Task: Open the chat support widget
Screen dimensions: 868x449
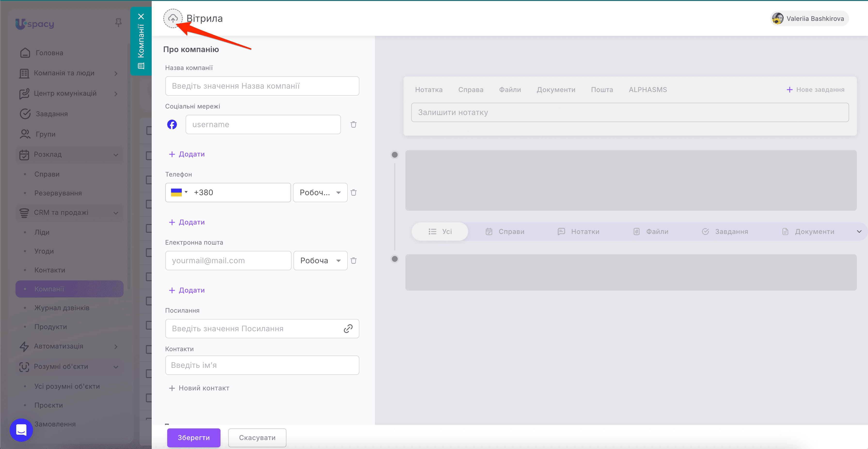Action: (21, 430)
